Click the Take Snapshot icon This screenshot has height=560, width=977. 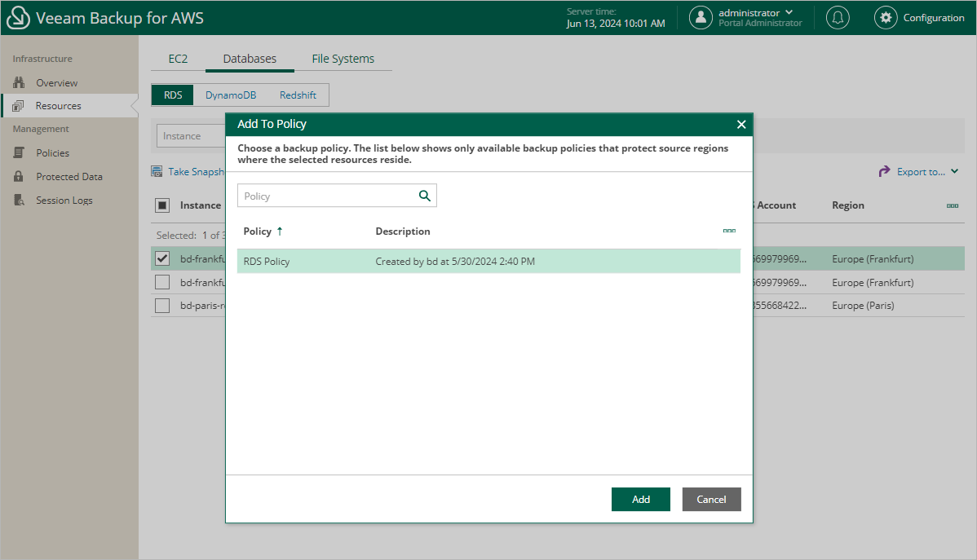tap(157, 171)
